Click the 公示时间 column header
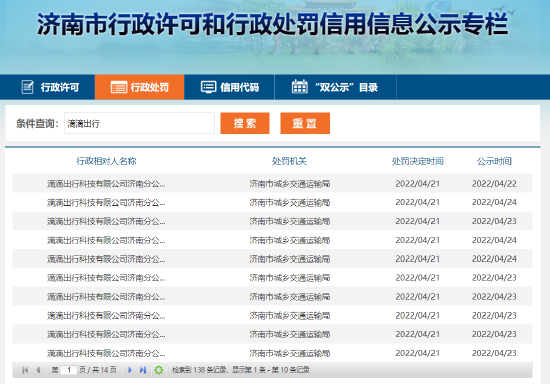This screenshot has width=550, height=384. [494, 161]
